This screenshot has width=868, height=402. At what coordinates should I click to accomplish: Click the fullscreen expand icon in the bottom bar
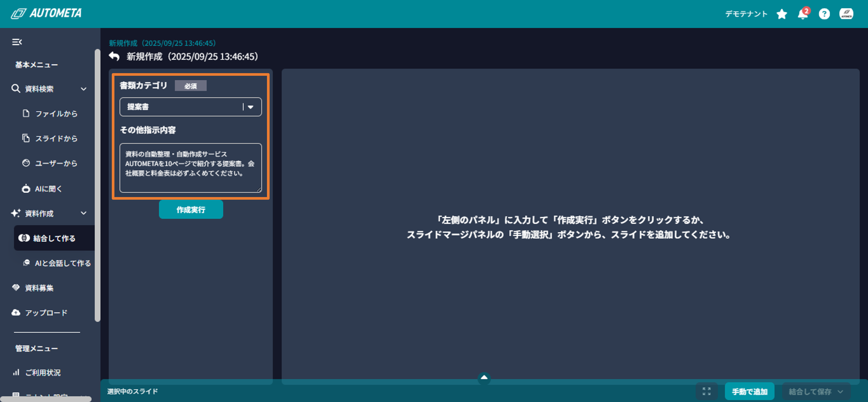706,391
